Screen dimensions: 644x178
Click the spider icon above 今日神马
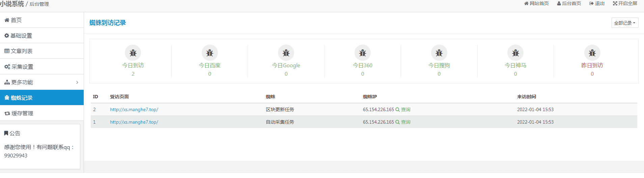coord(515,53)
